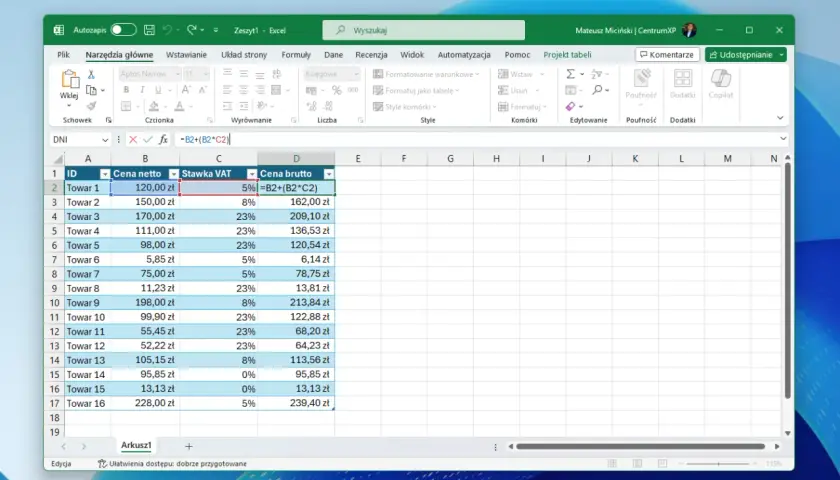Viewport: 840px width, 480px height.
Task: Open the Cena netto filter dropdown
Action: pyautogui.click(x=174, y=174)
